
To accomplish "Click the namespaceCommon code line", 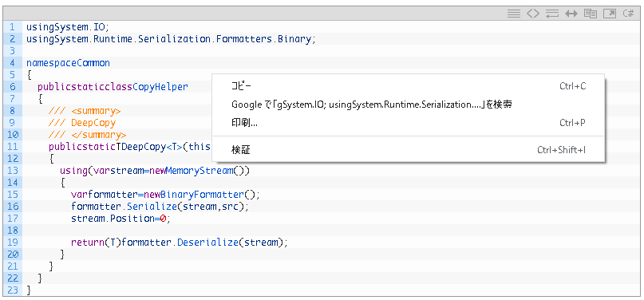I will click(68, 63).
